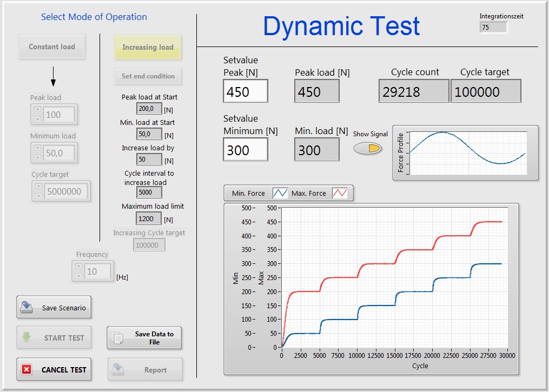Click the Maximum load limit field
549x392 pixels.
149,219
